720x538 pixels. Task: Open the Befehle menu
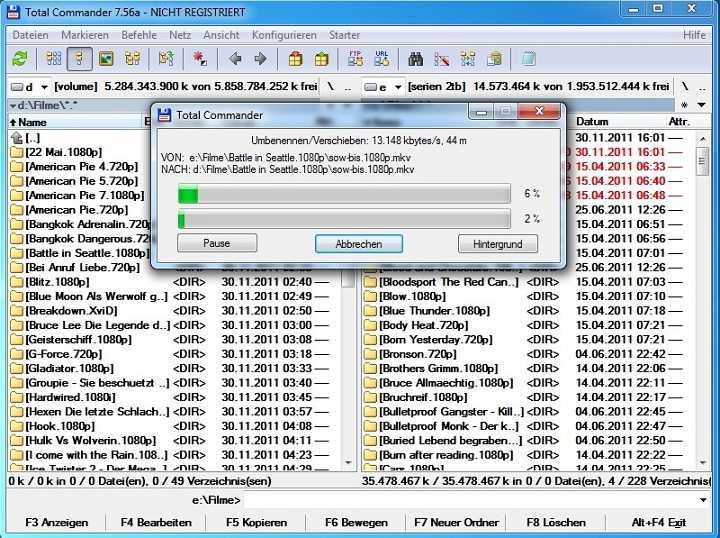139,35
